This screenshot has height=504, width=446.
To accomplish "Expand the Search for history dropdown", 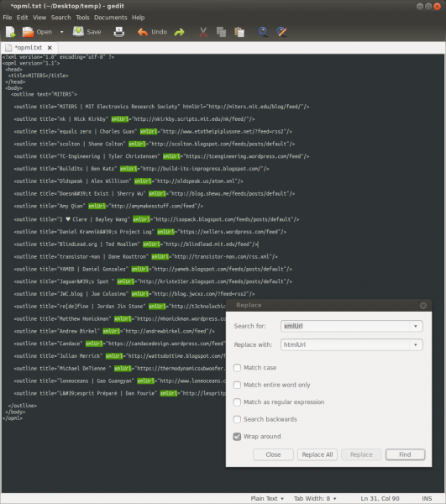I will click(x=416, y=326).
